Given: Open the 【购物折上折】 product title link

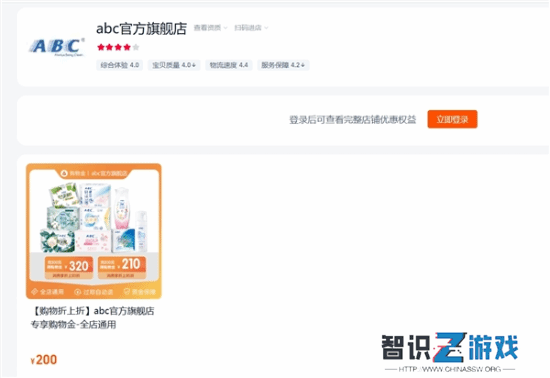Looking at the screenshot, I should (x=93, y=318).
